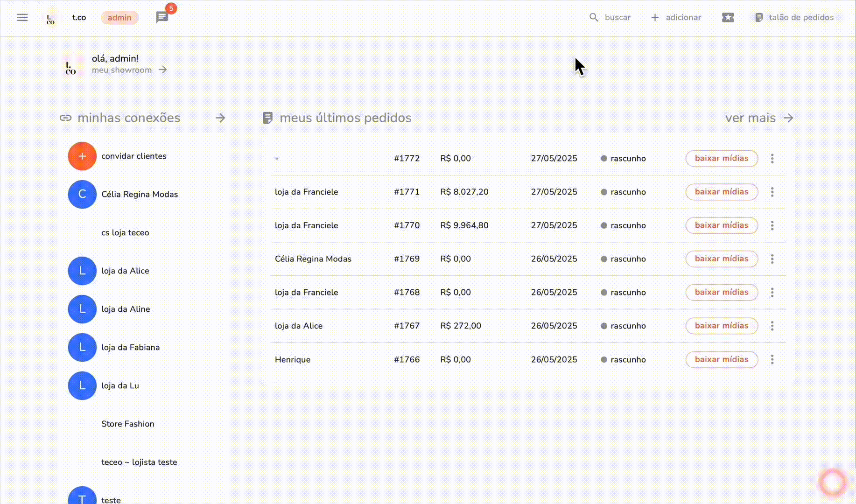The width and height of the screenshot is (856, 504).
Task: Download medias for order #1771
Action: click(721, 192)
